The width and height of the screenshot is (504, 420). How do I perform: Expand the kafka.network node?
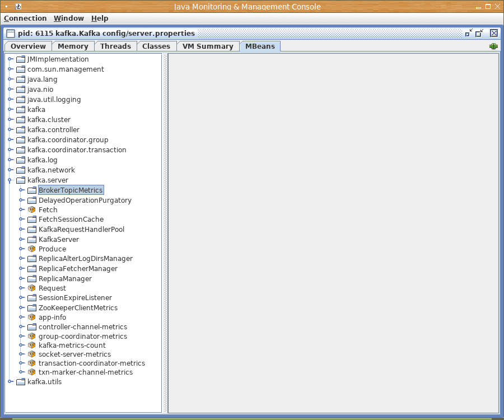point(10,170)
